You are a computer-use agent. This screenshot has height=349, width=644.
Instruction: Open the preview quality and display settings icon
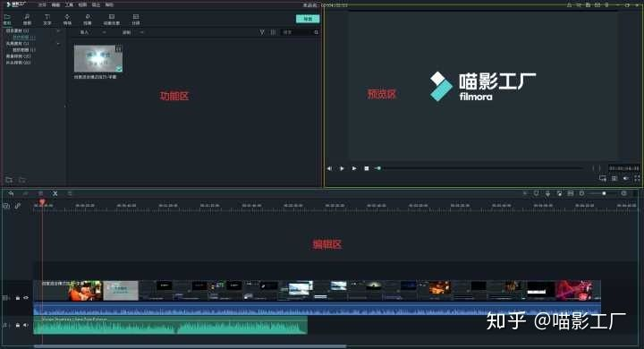[603, 178]
